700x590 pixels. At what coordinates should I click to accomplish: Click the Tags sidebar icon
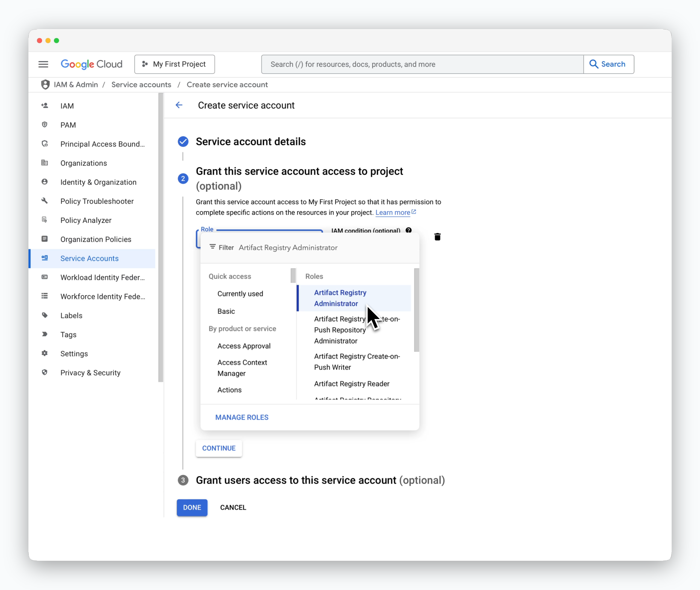[x=45, y=334]
